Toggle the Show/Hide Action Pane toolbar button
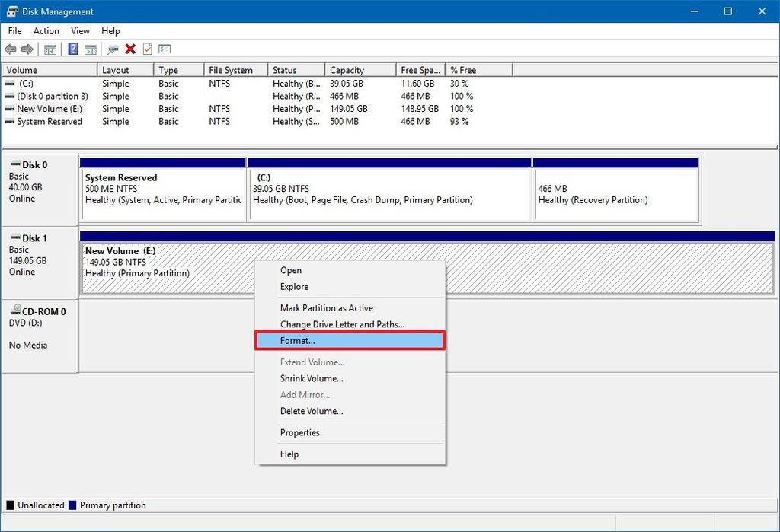The image size is (780, 532). click(x=90, y=49)
